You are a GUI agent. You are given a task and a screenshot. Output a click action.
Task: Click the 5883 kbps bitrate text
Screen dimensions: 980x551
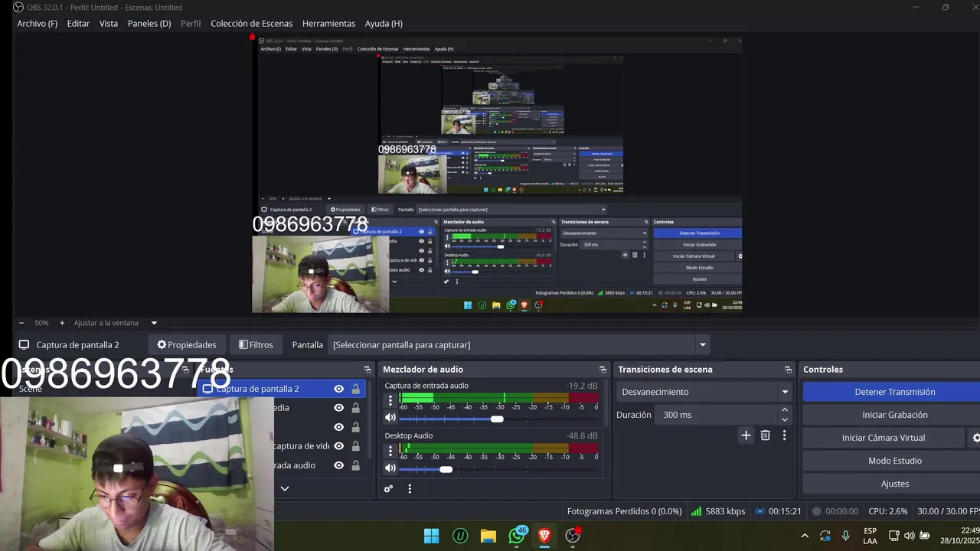[x=725, y=511]
